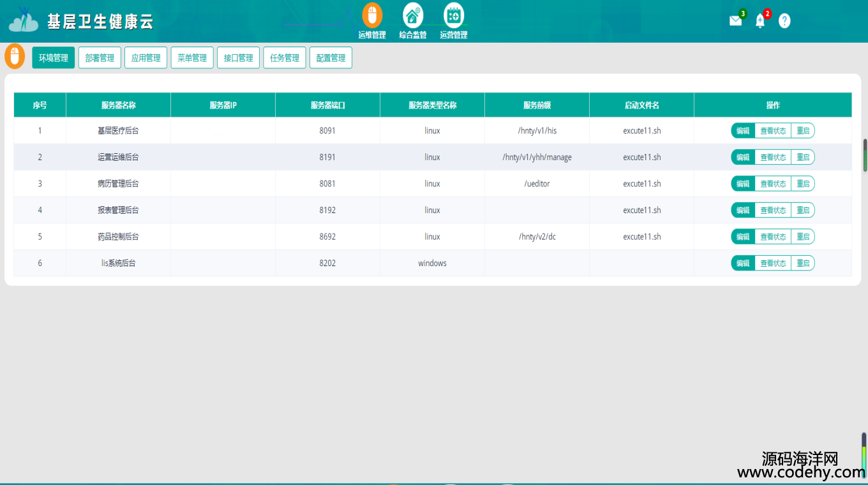This screenshot has height=485, width=868.
Task: Click 编辑 for 药品控制后台 row
Action: pos(743,237)
